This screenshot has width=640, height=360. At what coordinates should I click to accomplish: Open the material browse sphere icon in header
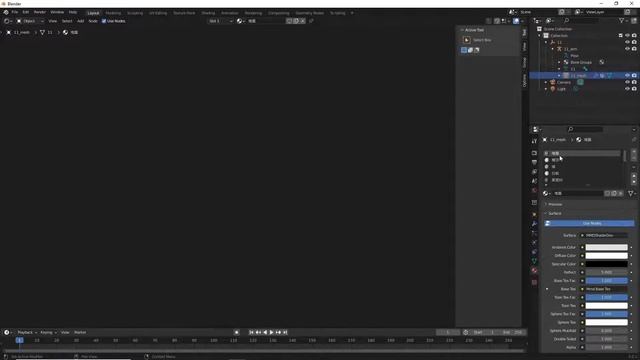pos(240,21)
